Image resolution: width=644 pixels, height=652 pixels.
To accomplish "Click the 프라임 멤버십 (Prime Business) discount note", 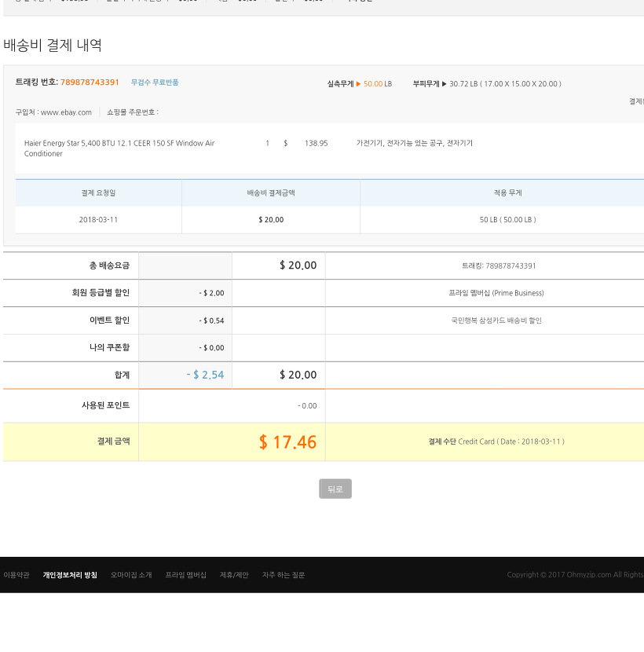I will [x=496, y=293].
